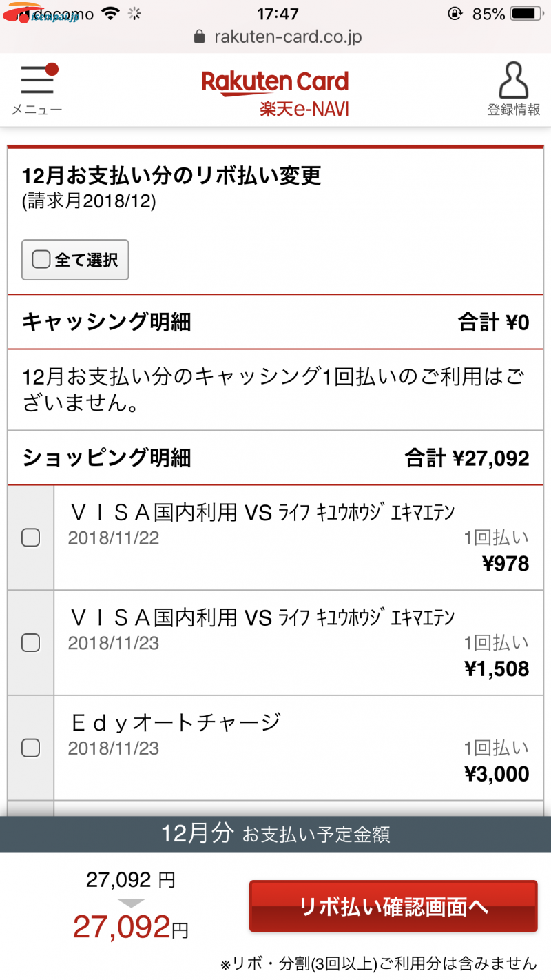Tap the Wi-Fi signal icon
The image size is (551, 980).
pos(109,14)
